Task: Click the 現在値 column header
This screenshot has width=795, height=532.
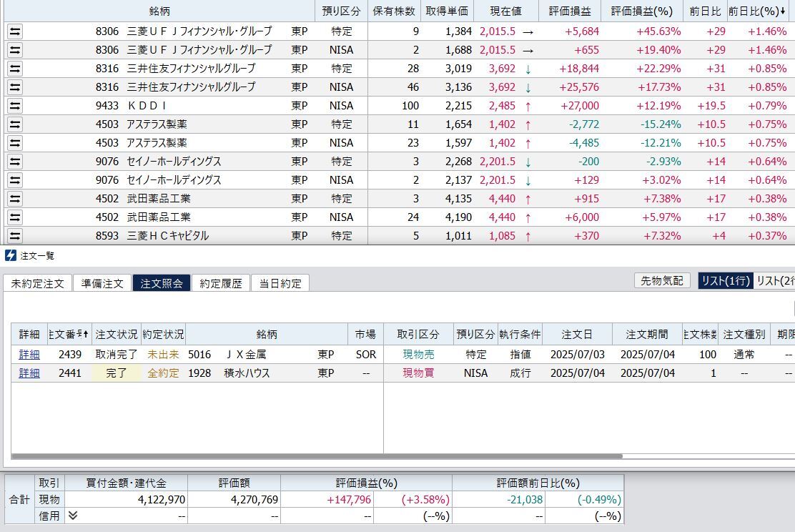Action: pos(505,11)
